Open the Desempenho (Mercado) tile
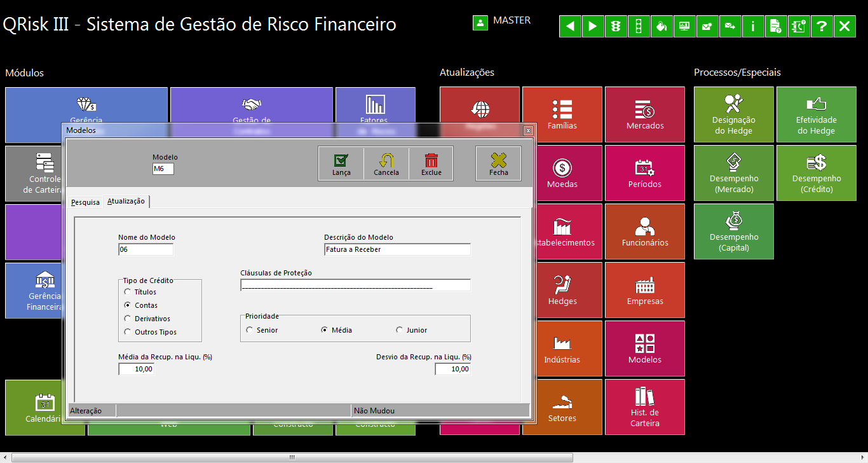Image resolution: width=868 pixels, height=463 pixels. (x=734, y=173)
